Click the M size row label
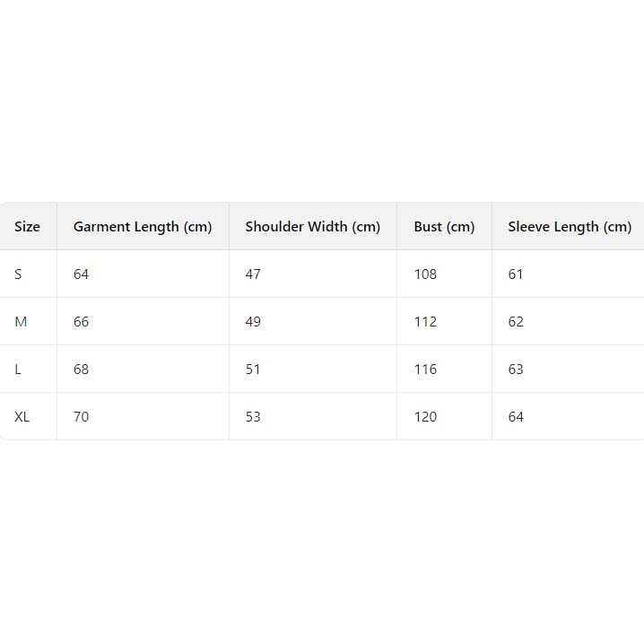Image resolution: width=644 pixels, height=644 pixels. [21, 322]
